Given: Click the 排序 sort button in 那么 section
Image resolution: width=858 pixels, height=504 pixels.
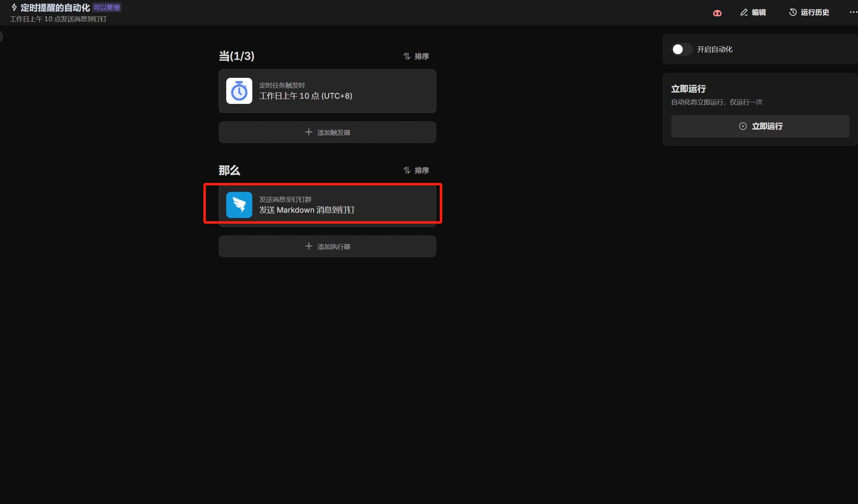Looking at the screenshot, I should point(416,170).
